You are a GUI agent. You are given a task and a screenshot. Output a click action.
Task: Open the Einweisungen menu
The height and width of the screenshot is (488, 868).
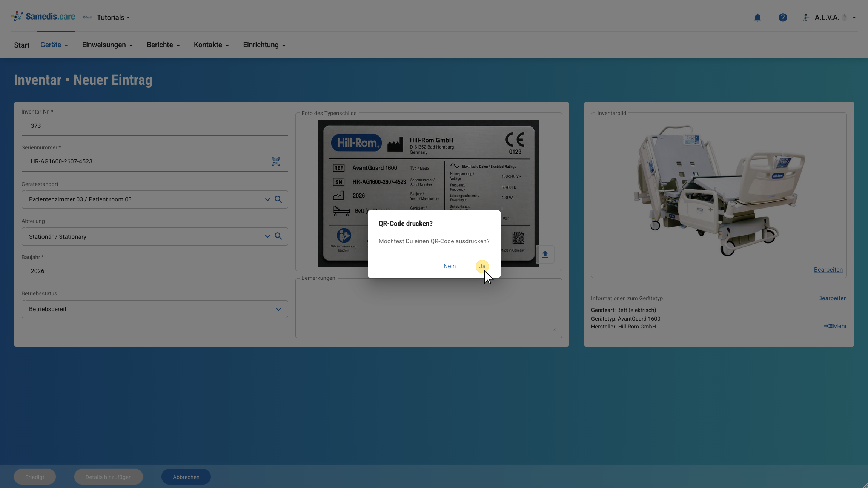click(108, 45)
